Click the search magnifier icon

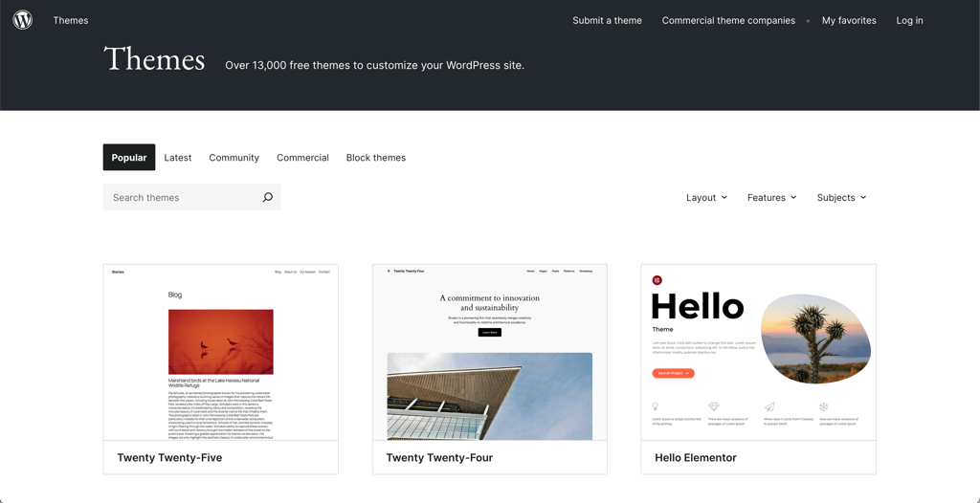[x=268, y=197]
